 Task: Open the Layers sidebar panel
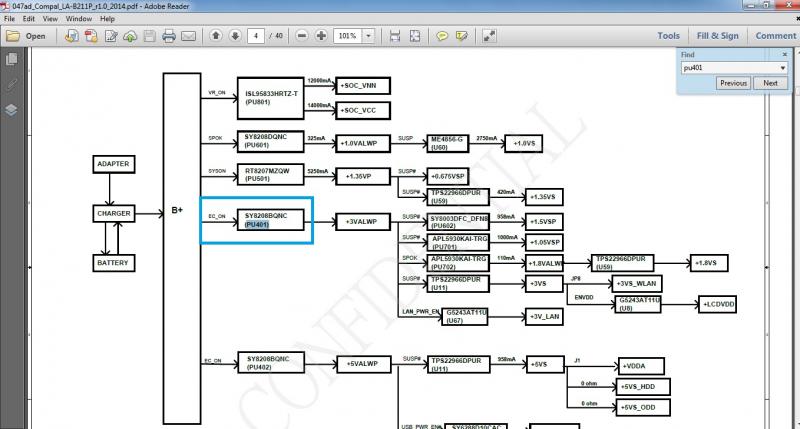[11, 110]
